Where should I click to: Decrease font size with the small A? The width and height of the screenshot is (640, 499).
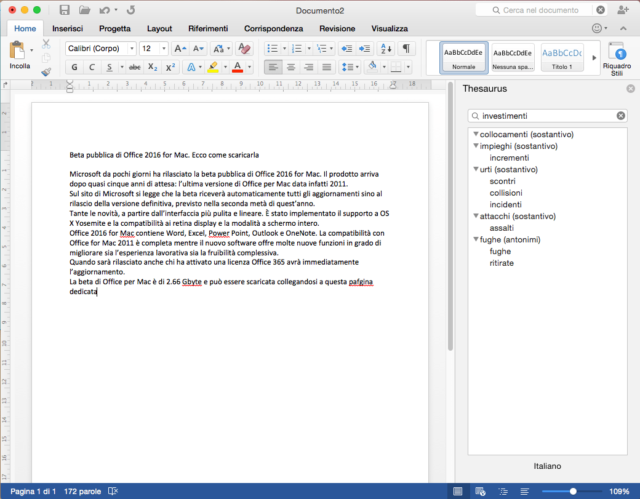pyautogui.click(x=198, y=49)
